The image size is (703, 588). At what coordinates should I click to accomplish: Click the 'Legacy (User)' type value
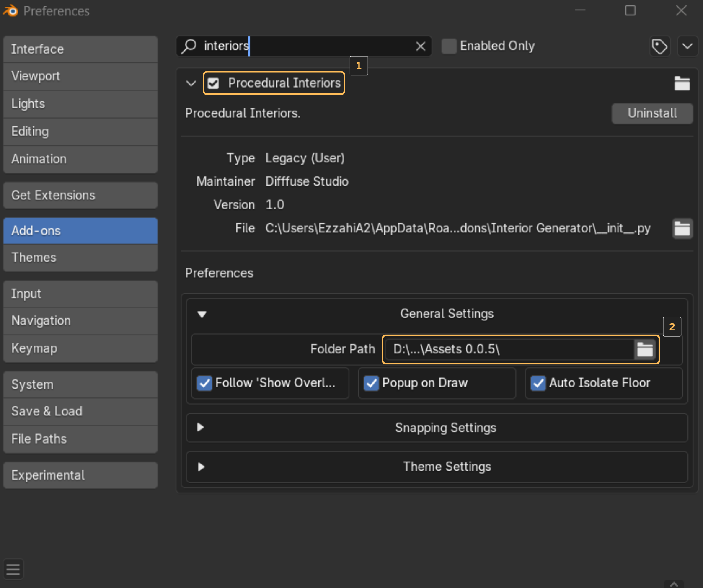[305, 158]
